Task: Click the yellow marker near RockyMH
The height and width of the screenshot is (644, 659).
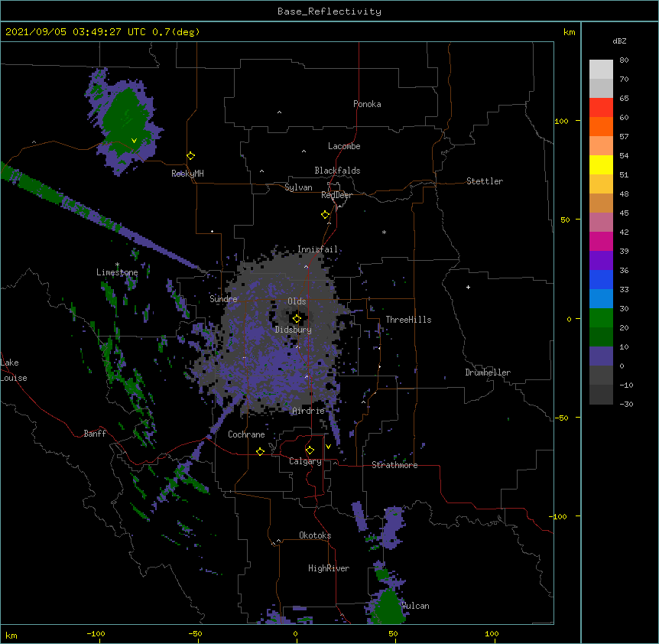Action: point(191,156)
